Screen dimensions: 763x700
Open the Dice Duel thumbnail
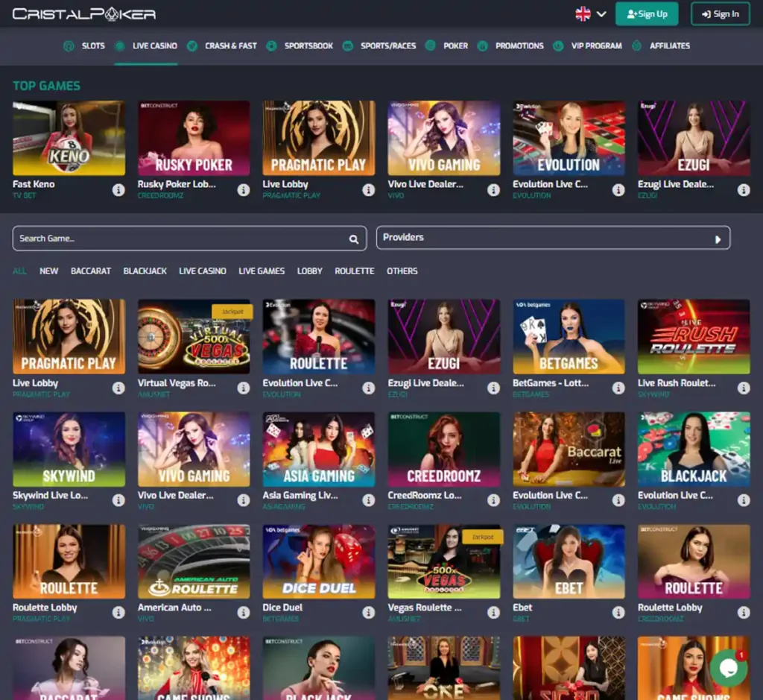[x=319, y=561]
